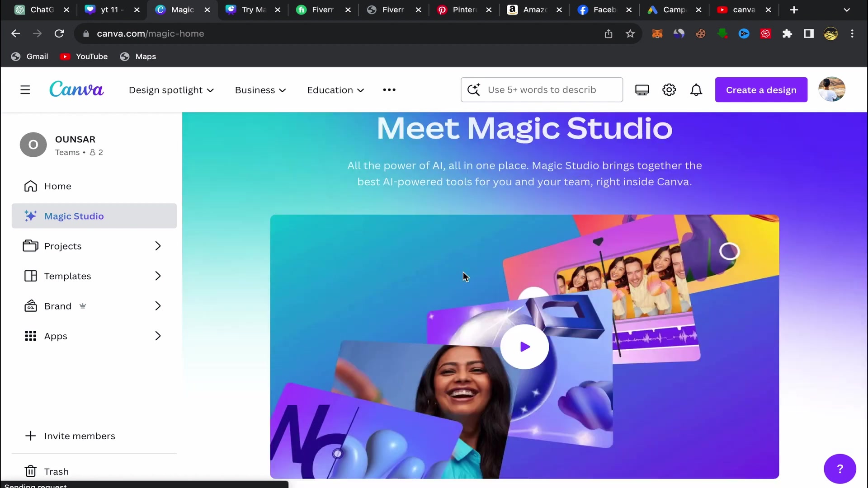Play the Magic Studio intro video
This screenshot has height=488, width=868.
524,347
